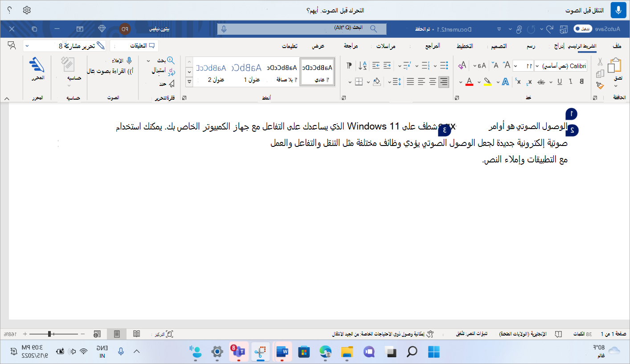The width and height of the screenshot is (630, 364).
Task: Activate the Format Painter brush
Action: coord(600,85)
